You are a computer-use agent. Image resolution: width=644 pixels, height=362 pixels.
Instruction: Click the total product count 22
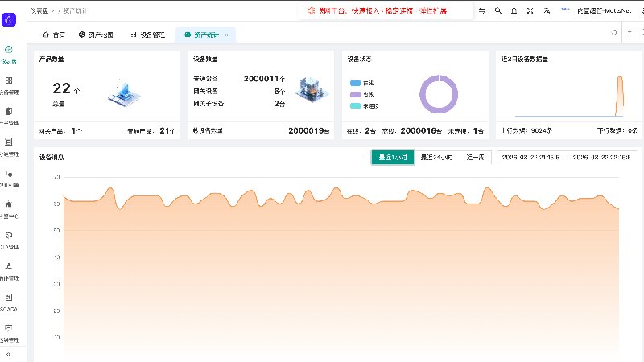pyautogui.click(x=62, y=88)
